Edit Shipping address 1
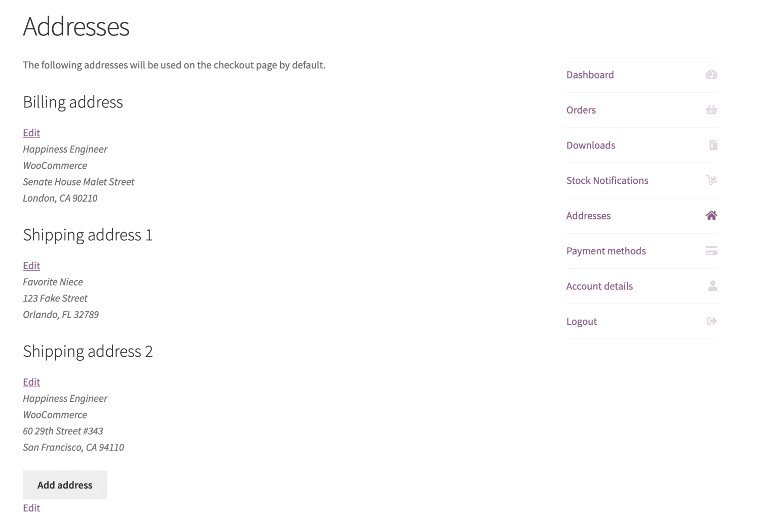 (x=31, y=265)
